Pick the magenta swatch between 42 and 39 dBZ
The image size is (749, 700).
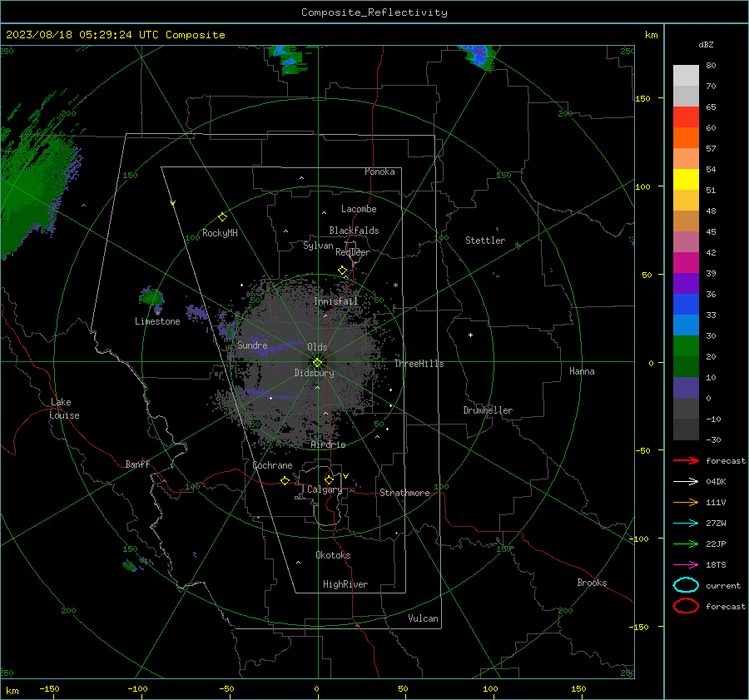(686, 263)
